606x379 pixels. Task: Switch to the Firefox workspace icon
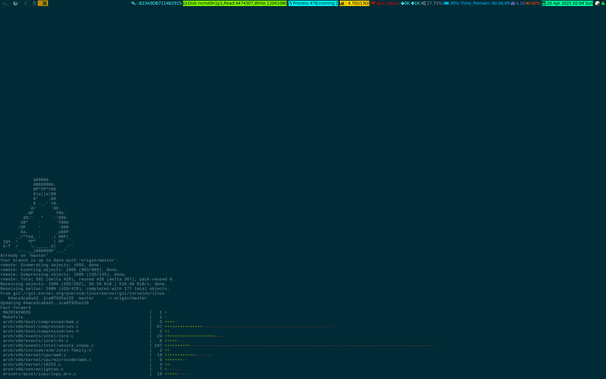pyautogui.click(x=15, y=3)
